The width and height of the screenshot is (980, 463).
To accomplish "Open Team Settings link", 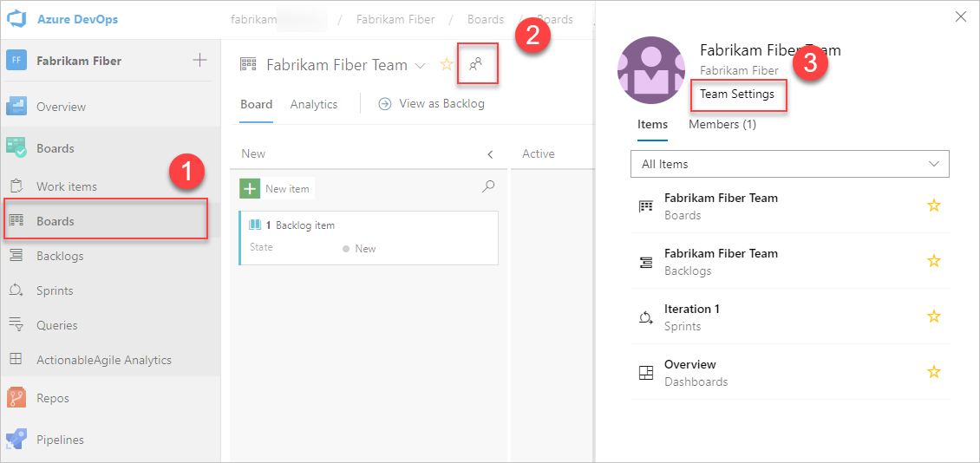I will 737,95.
